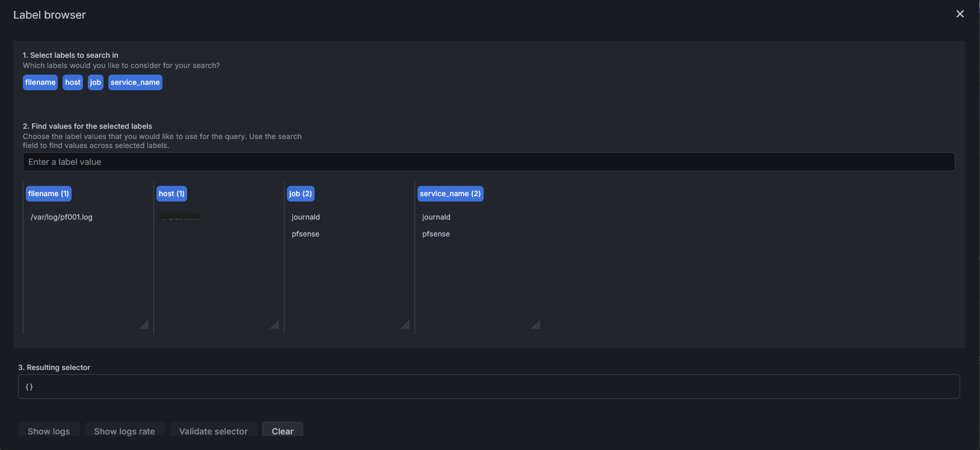
Task: Deselect the host label in label selection
Action: click(73, 82)
